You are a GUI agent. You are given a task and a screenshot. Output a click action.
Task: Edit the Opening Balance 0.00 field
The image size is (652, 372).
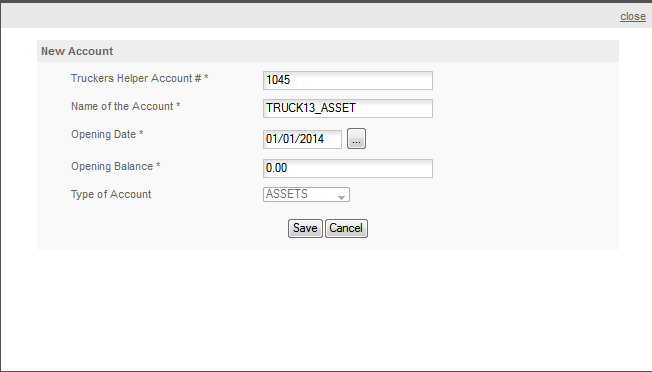348,168
